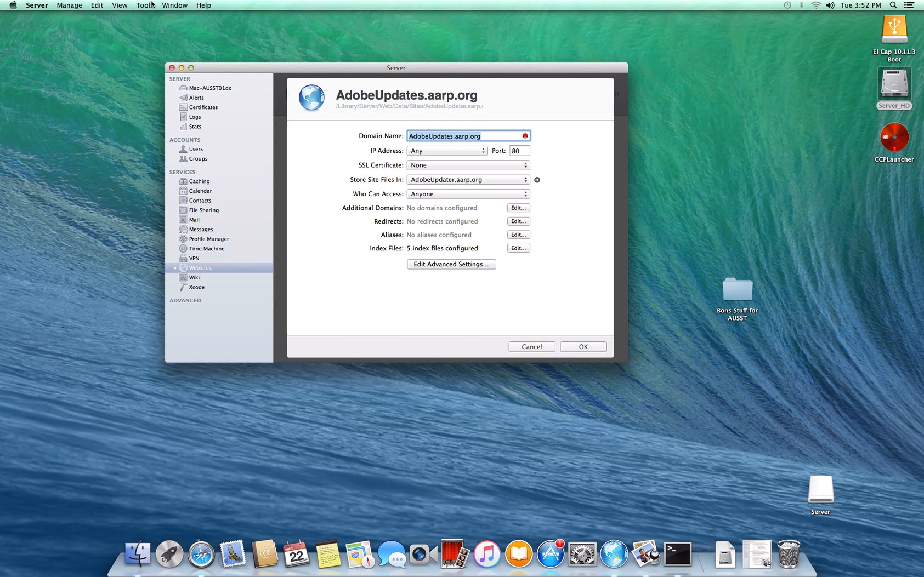
Task: Open the Apple menu
Action: tap(13, 5)
